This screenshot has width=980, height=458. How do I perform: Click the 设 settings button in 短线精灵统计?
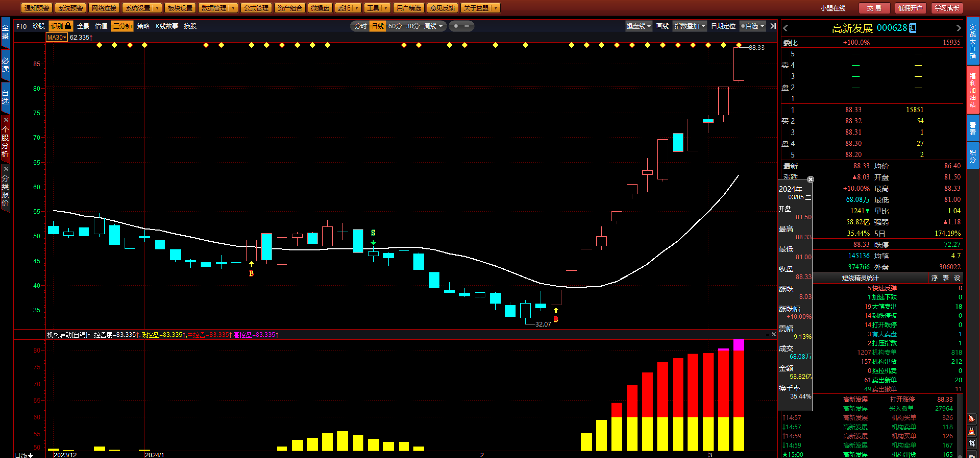(957, 278)
